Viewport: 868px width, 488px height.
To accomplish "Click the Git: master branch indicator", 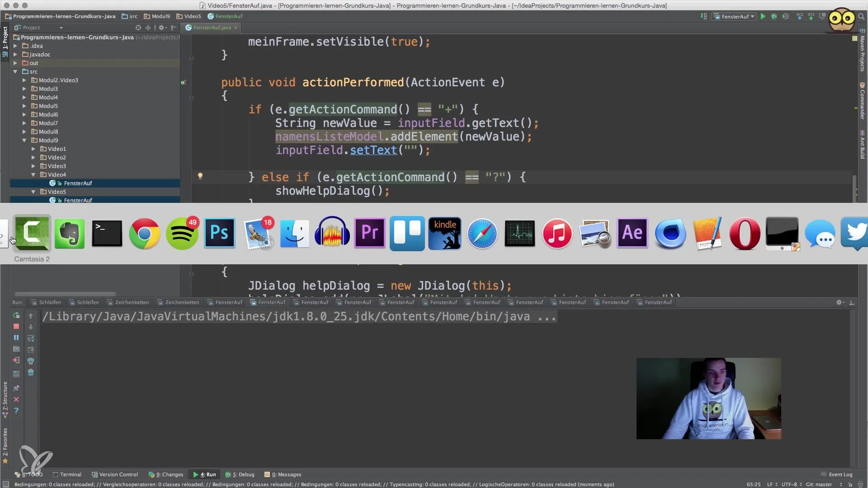I will point(818,484).
